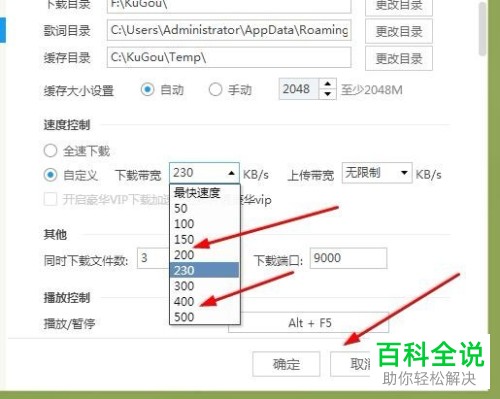500x399 pixels.
Task: Click the 确定 button
Action: (x=286, y=364)
